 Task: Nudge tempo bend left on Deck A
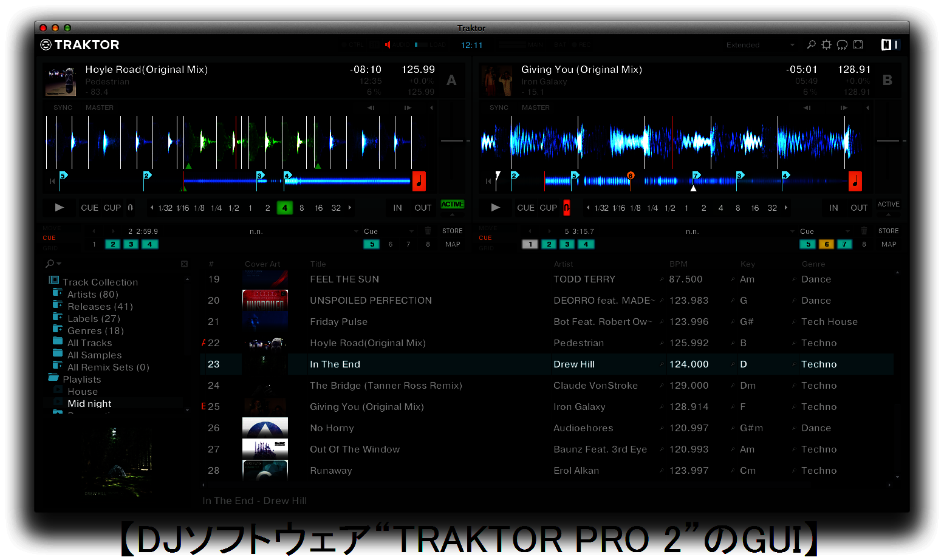[x=371, y=108]
